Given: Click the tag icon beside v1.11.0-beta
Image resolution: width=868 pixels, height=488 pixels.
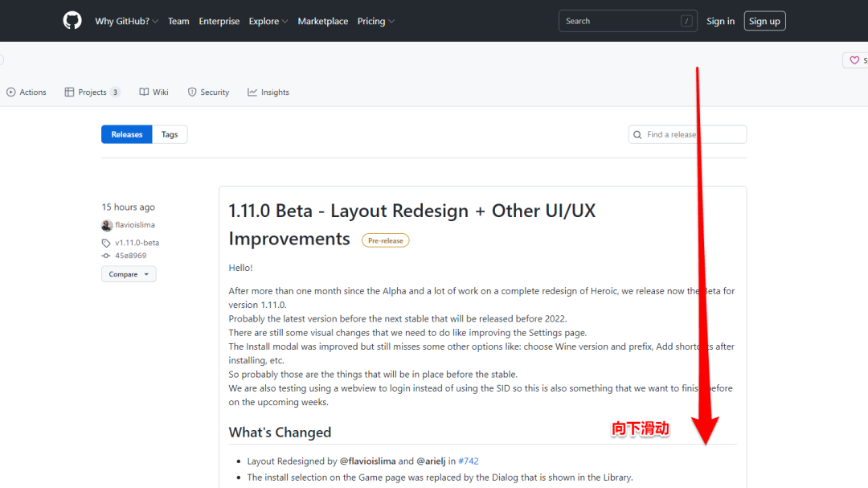Looking at the screenshot, I should click(106, 243).
